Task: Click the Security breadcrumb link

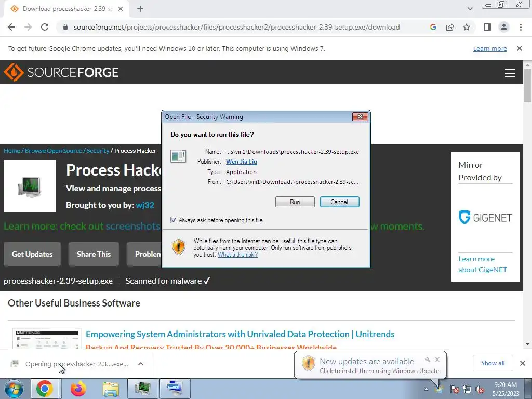Action: [98, 151]
